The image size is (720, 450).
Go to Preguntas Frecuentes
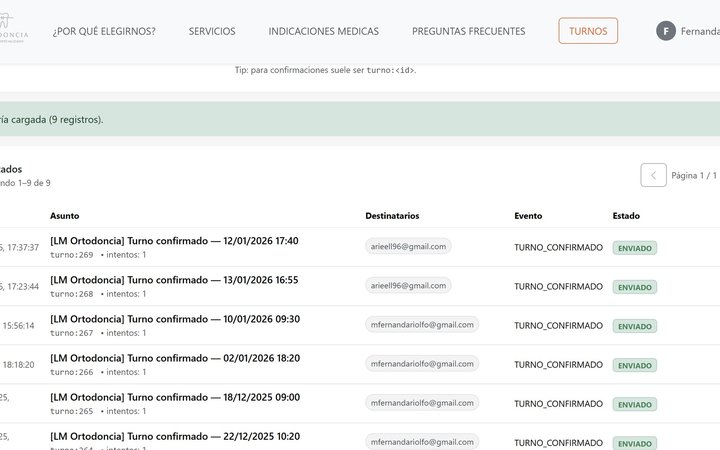click(x=468, y=31)
